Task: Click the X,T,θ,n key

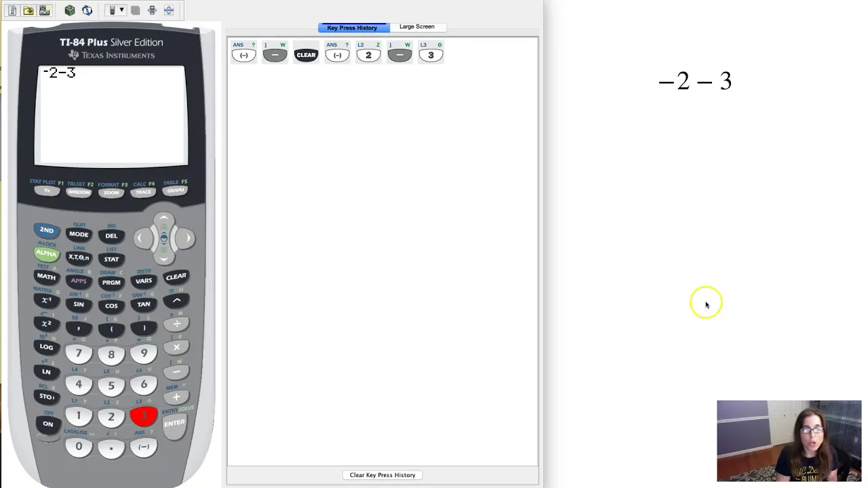Action: click(79, 258)
